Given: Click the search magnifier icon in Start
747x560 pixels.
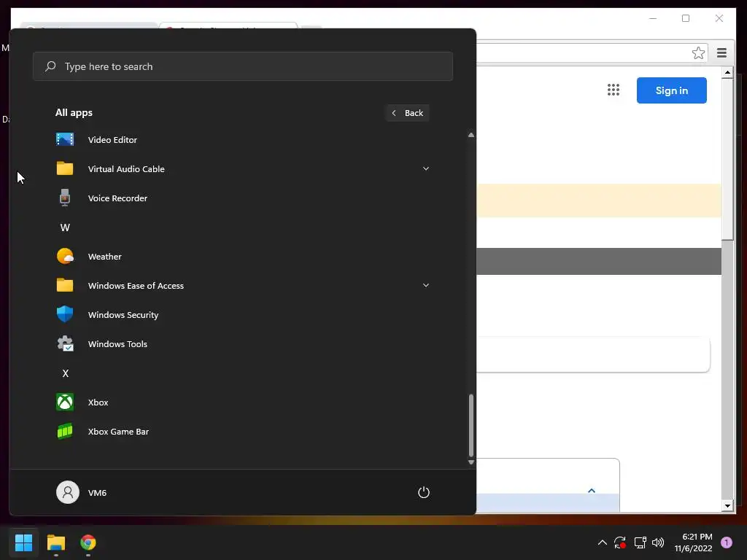Looking at the screenshot, I should tap(50, 66).
